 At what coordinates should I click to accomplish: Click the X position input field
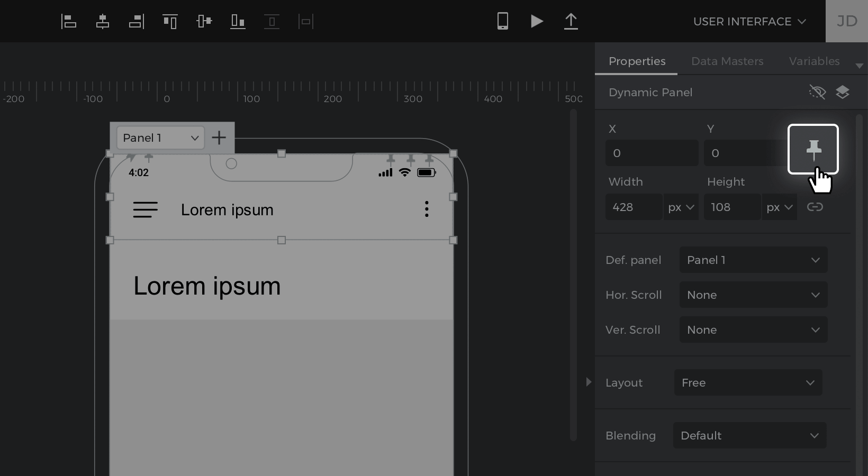652,153
